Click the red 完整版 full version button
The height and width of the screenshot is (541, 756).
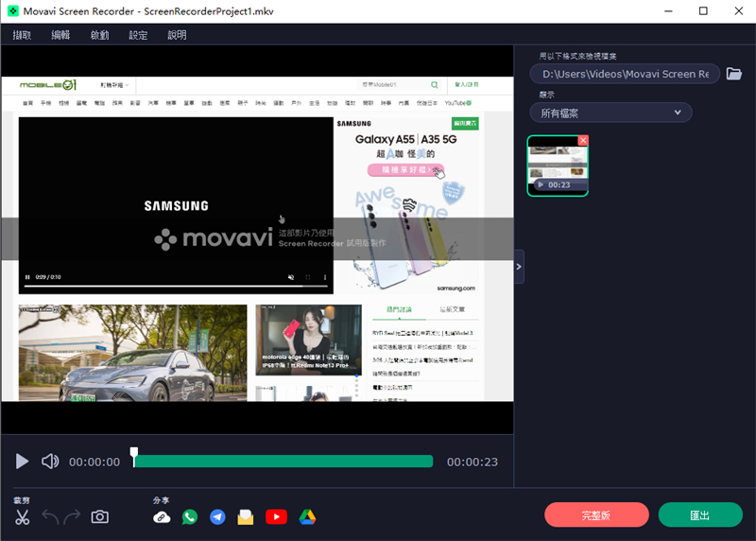[596, 515]
